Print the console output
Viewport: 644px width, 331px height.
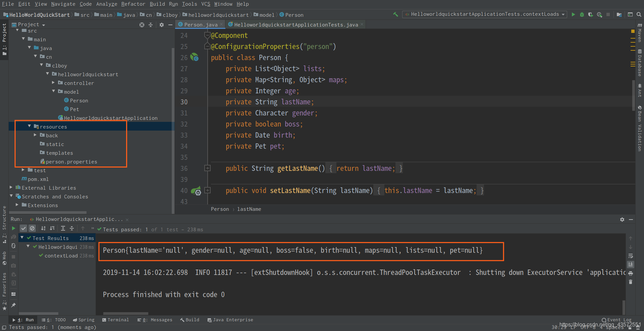pos(631,273)
